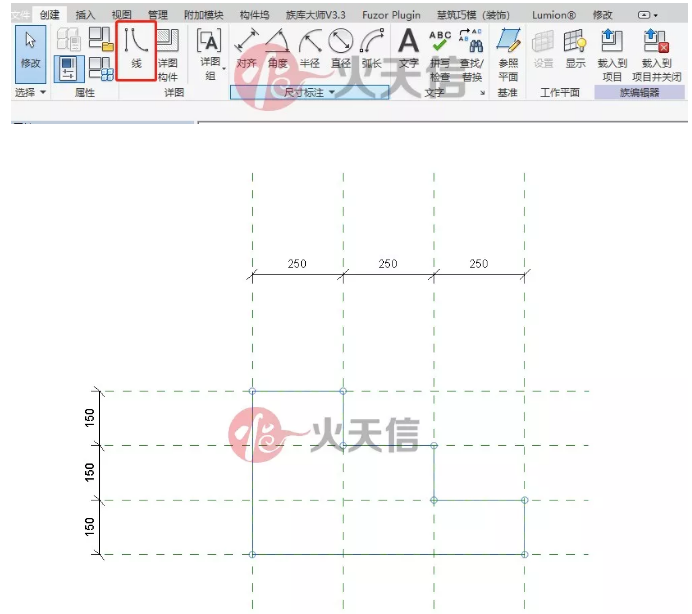
Task: Select the middle 150 dimension value
Action: pyautogui.click(x=90, y=472)
